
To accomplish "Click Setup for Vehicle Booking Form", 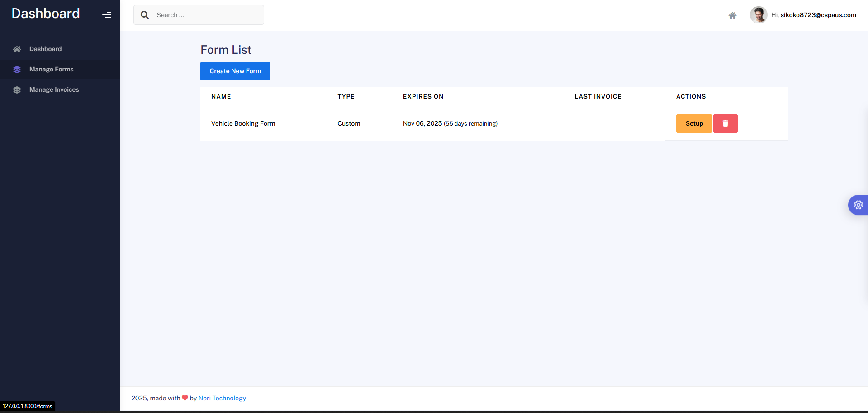I will pos(694,123).
